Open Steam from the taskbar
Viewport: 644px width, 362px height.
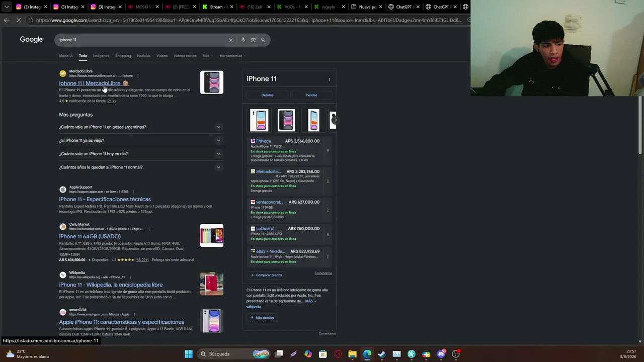[x=382, y=354]
